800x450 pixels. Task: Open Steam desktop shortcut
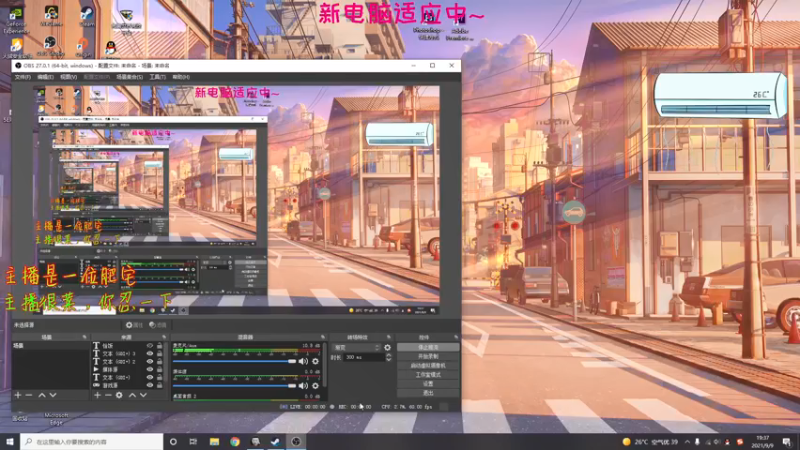tap(87, 16)
